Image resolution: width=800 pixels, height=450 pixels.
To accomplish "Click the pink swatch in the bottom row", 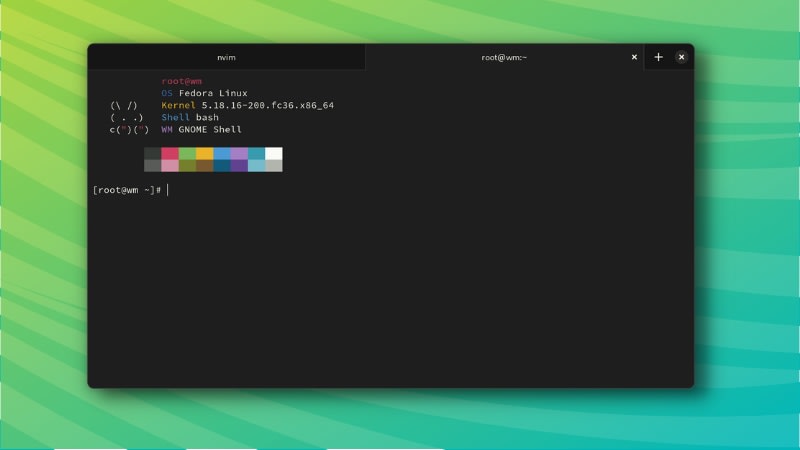I will click(x=170, y=166).
